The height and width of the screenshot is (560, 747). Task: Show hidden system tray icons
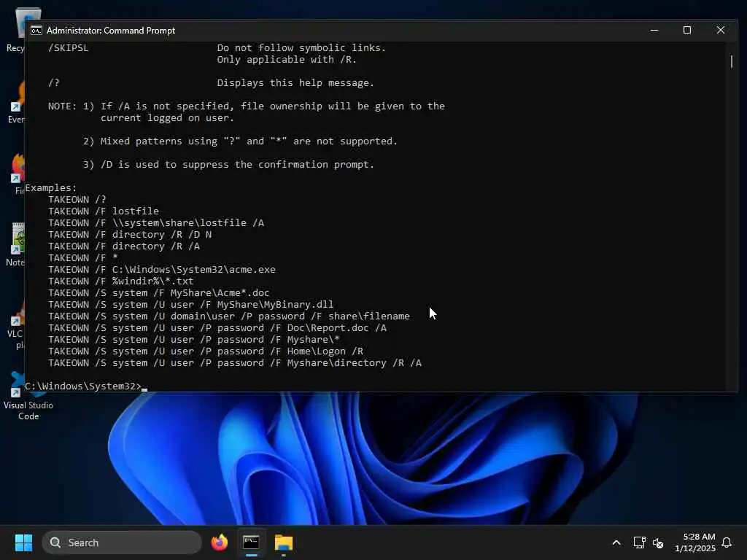click(x=616, y=542)
